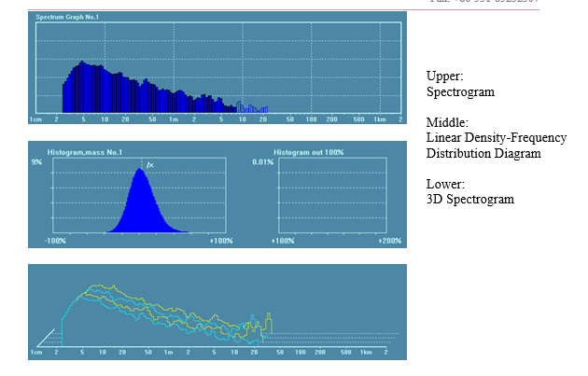Click the 1cm label on the spectrum graph axis
588x376 pixels.
(35, 119)
